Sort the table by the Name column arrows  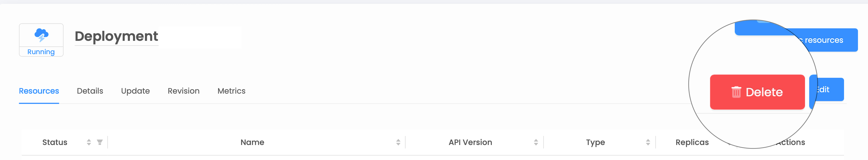point(398,142)
